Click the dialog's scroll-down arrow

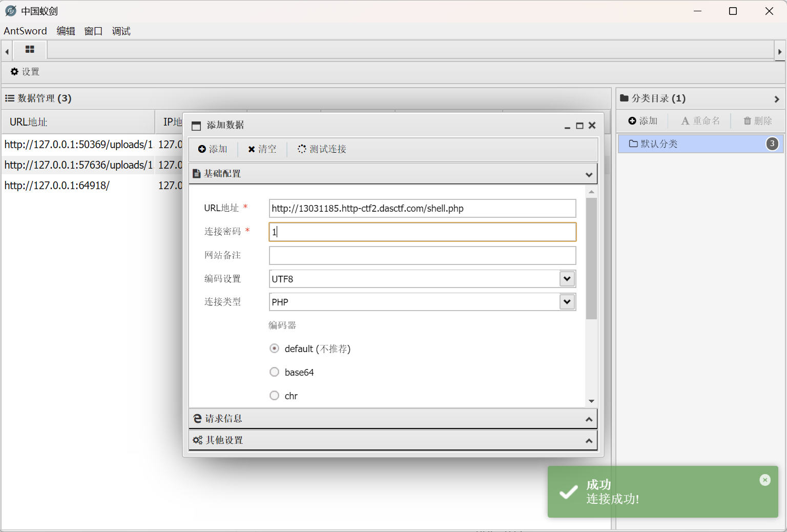coord(591,401)
